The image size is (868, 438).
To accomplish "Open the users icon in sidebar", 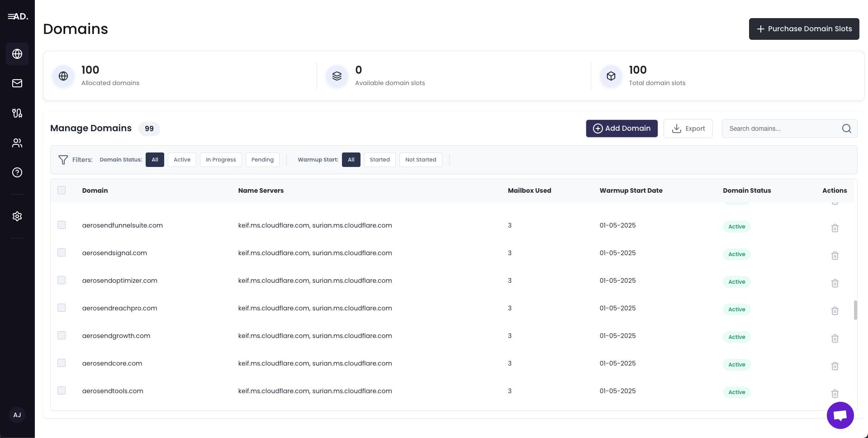I will pyautogui.click(x=17, y=143).
